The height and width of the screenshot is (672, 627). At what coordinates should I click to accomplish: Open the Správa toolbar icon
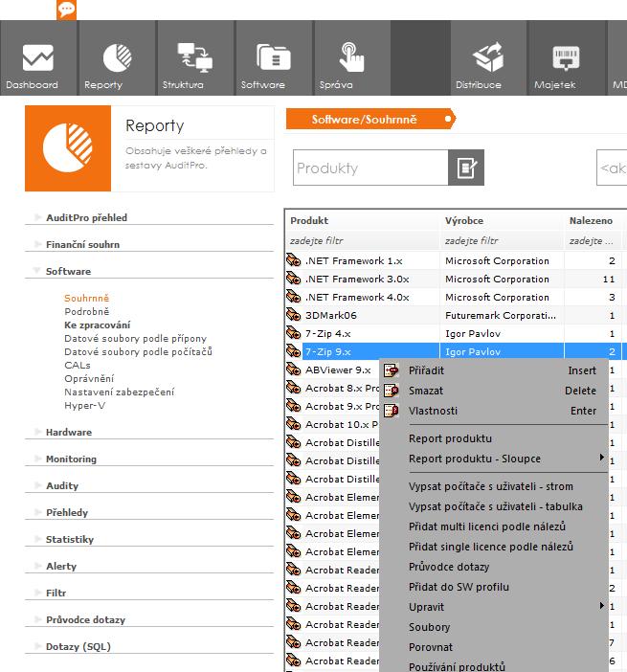pos(351,57)
